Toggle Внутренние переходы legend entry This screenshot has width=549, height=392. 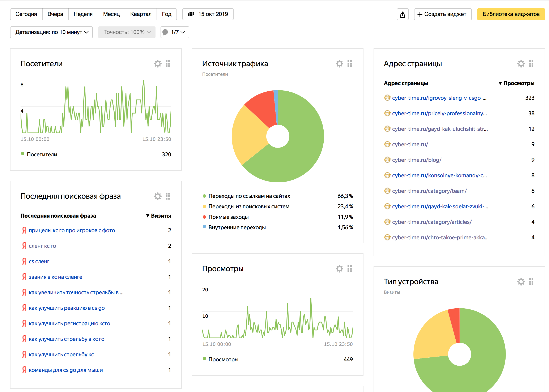pos(237,227)
